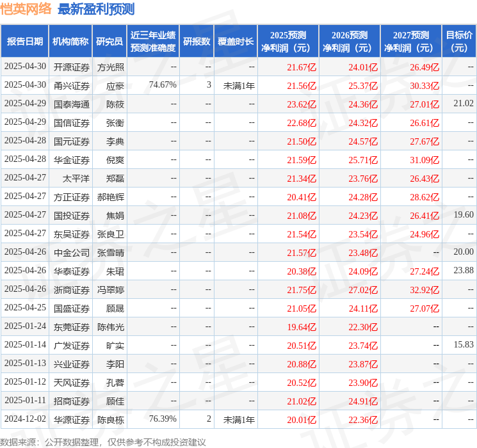The height and width of the screenshot is (448, 477).
Task: Click 2026 forecast 27.02亿
Action: click(363, 290)
